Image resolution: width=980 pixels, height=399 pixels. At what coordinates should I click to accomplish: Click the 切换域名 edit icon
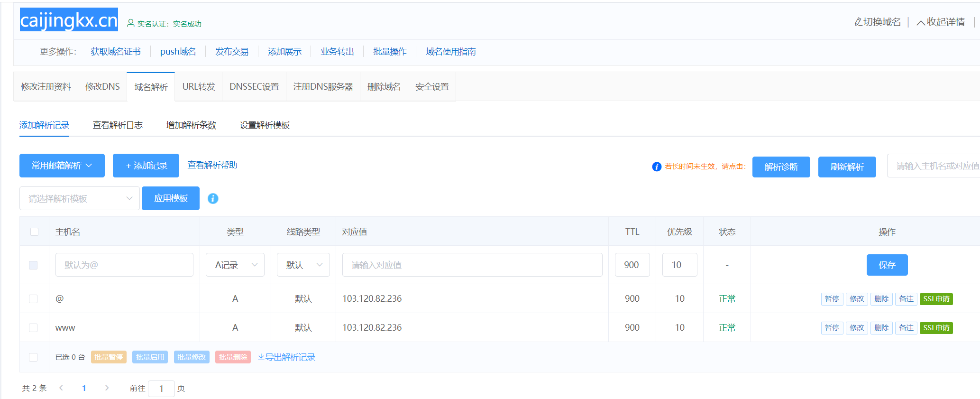pos(858,22)
